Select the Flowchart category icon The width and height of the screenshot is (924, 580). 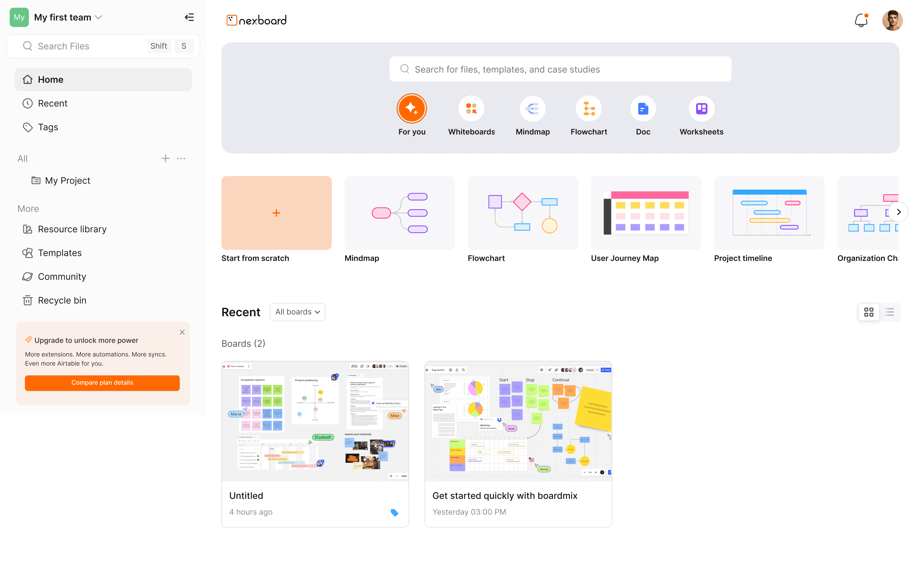(589, 109)
